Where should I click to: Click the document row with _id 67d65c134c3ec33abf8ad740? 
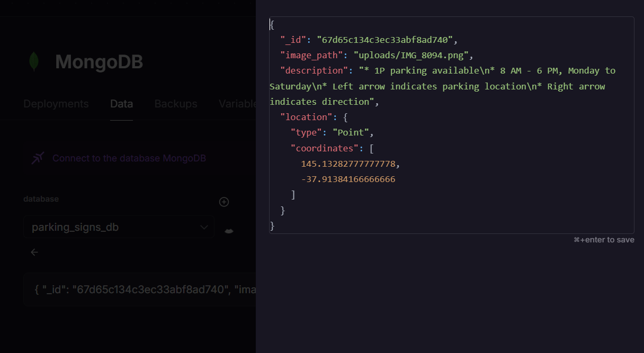point(140,289)
